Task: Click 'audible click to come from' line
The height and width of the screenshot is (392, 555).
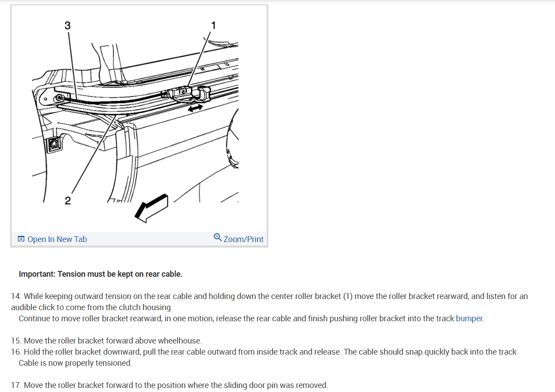Action: pyautogui.click(x=92, y=307)
